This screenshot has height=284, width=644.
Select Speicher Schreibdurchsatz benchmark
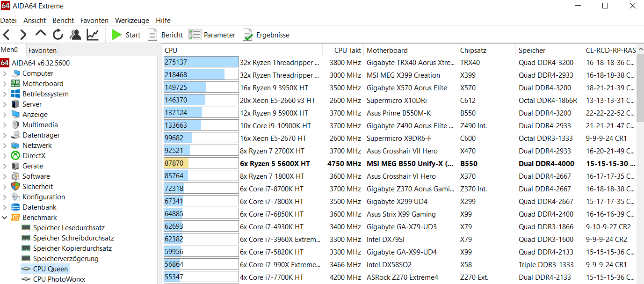point(73,238)
